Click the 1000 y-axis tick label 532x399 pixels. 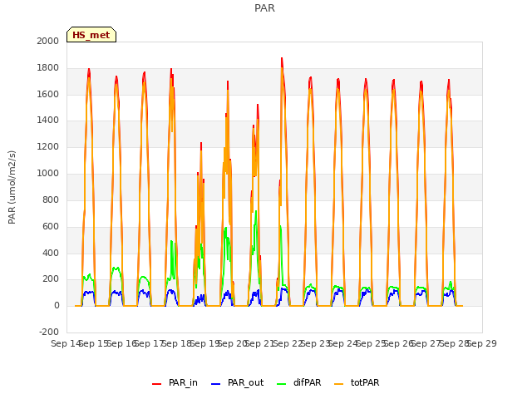[x=48, y=174]
